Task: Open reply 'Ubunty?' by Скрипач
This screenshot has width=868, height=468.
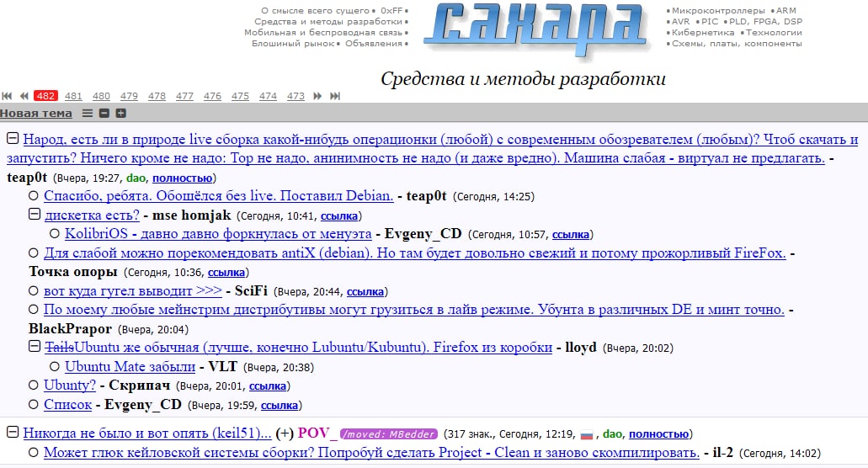Action: (70, 385)
